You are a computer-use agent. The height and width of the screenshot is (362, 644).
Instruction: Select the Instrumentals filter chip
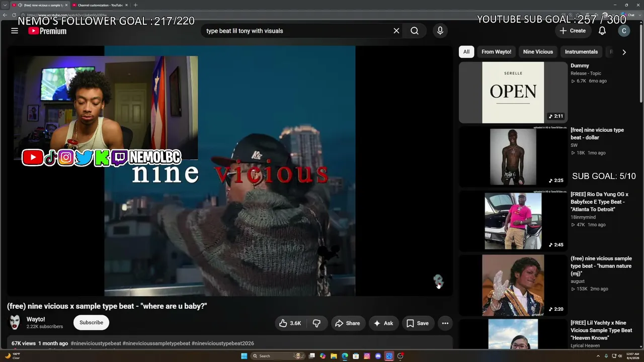point(581,52)
